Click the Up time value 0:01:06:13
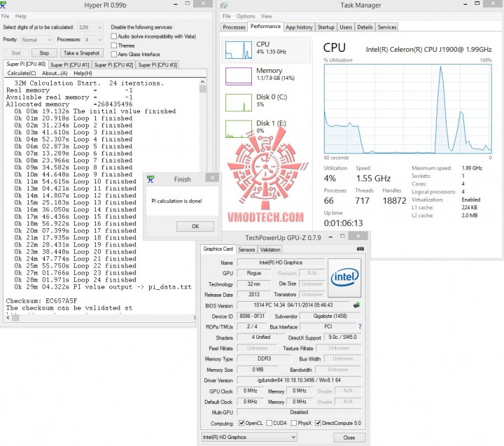 point(343,223)
